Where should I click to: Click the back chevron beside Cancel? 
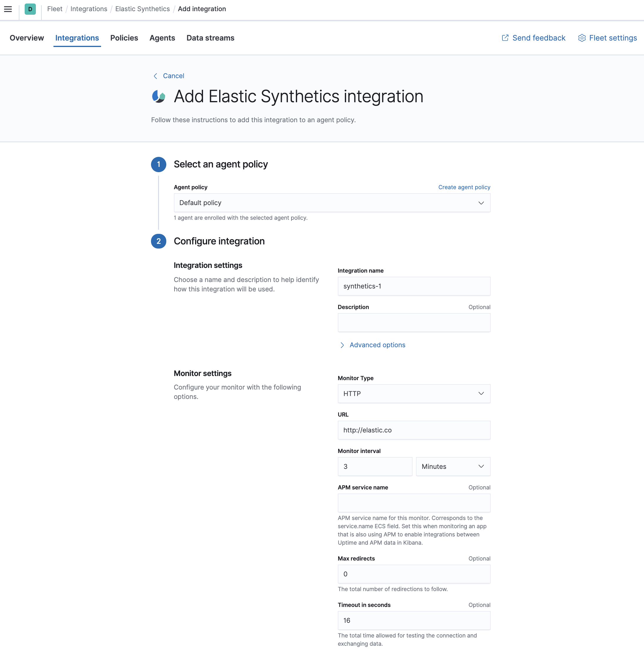point(155,76)
